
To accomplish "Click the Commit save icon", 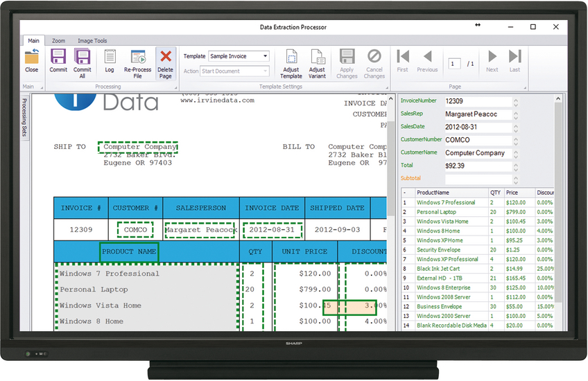I will 58,57.
